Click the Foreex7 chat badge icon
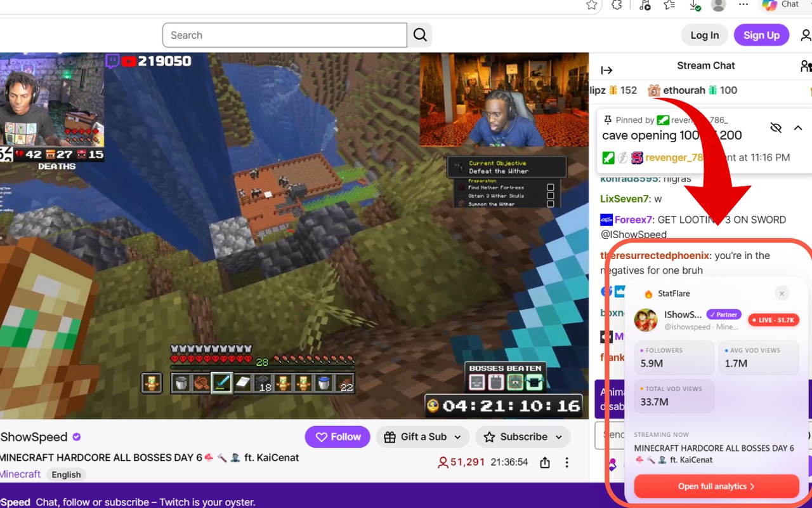Image resolution: width=812 pixels, height=508 pixels. (606, 220)
